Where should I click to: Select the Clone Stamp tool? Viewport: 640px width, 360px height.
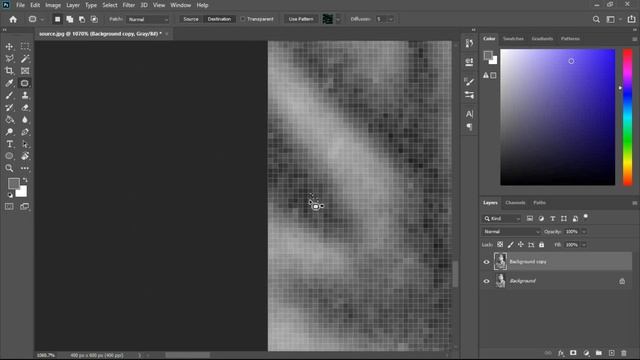click(25, 96)
